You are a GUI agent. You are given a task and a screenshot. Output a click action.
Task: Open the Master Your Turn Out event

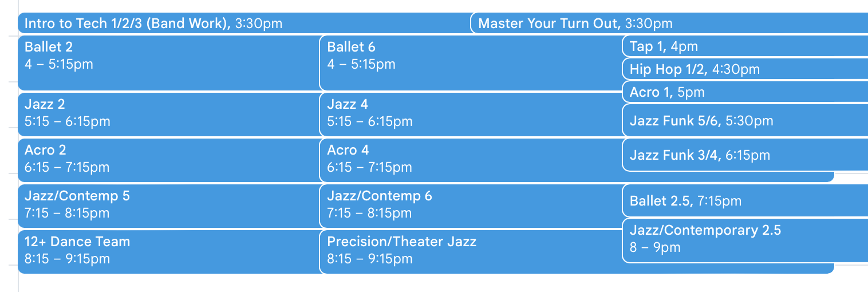coord(669,23)
